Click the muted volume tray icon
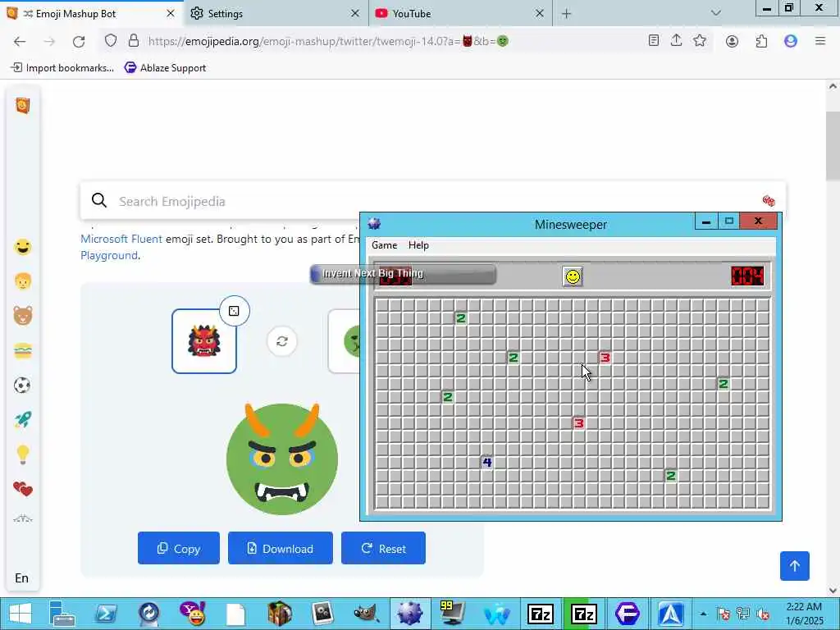This screenshot has width=840, height=630. coord(763,614)
